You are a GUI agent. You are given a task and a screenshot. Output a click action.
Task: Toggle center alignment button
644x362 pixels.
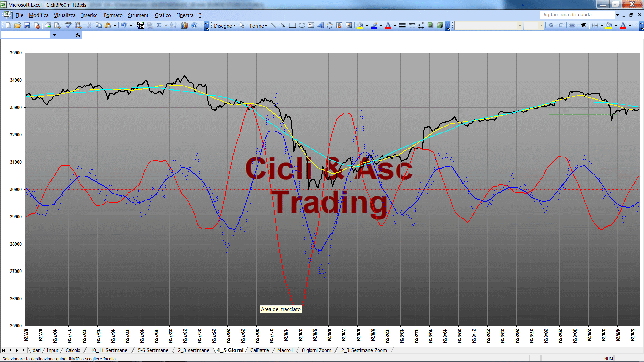click(x=572, y=25)
